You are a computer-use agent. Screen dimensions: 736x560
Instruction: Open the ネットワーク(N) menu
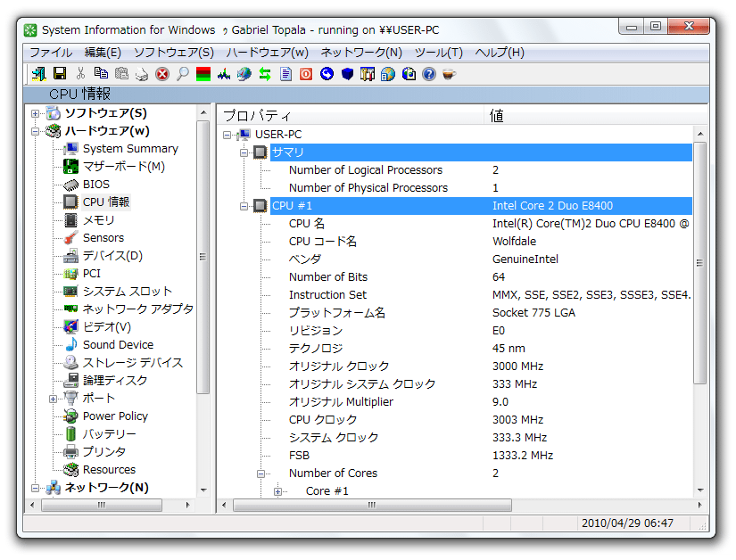point(361,53)
